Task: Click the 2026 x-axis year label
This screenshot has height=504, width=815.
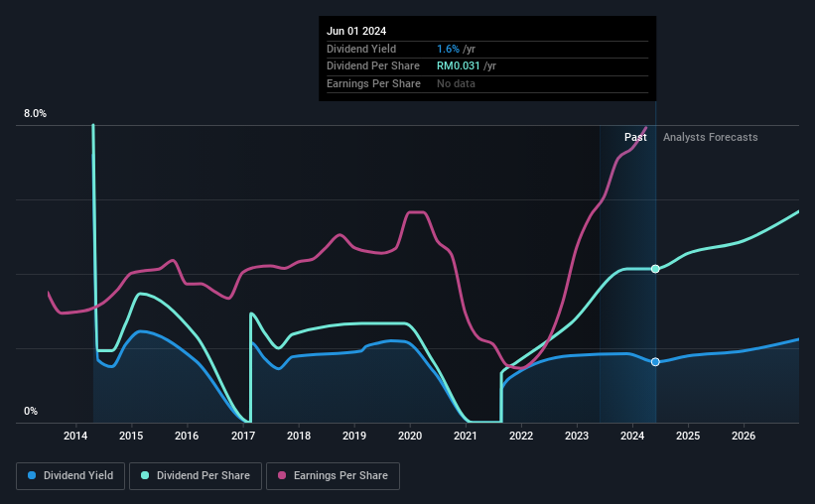Action: pos(744,436)
